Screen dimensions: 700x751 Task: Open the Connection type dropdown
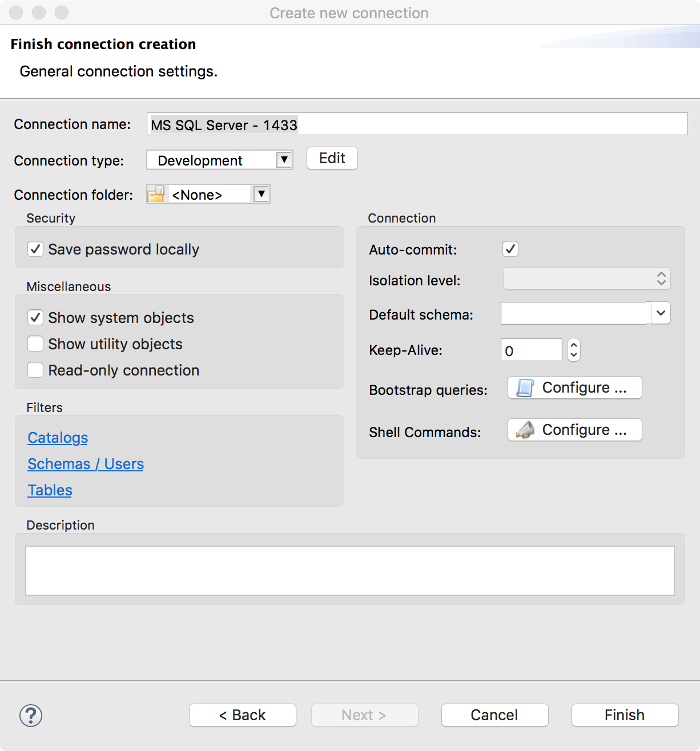click(220, 160)
